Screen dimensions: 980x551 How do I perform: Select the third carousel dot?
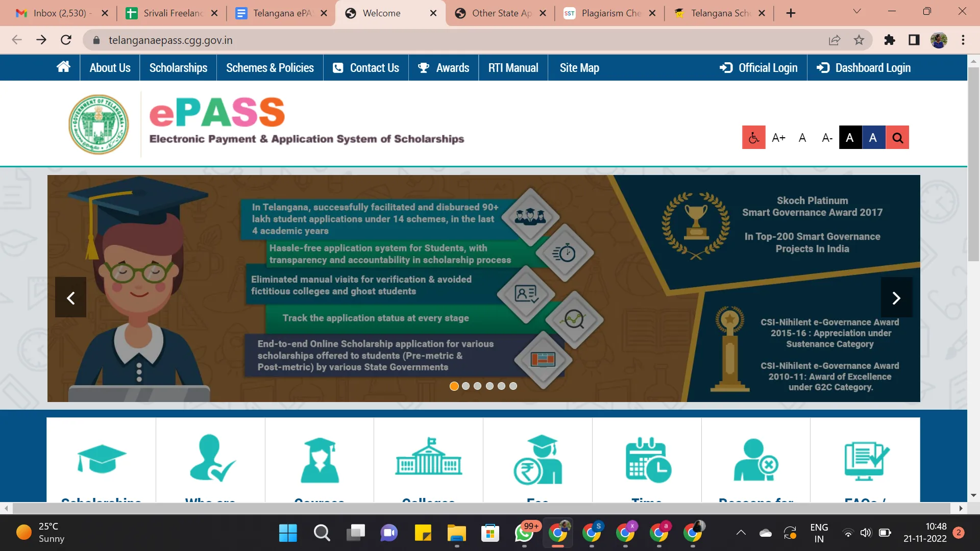coord(477,386)
